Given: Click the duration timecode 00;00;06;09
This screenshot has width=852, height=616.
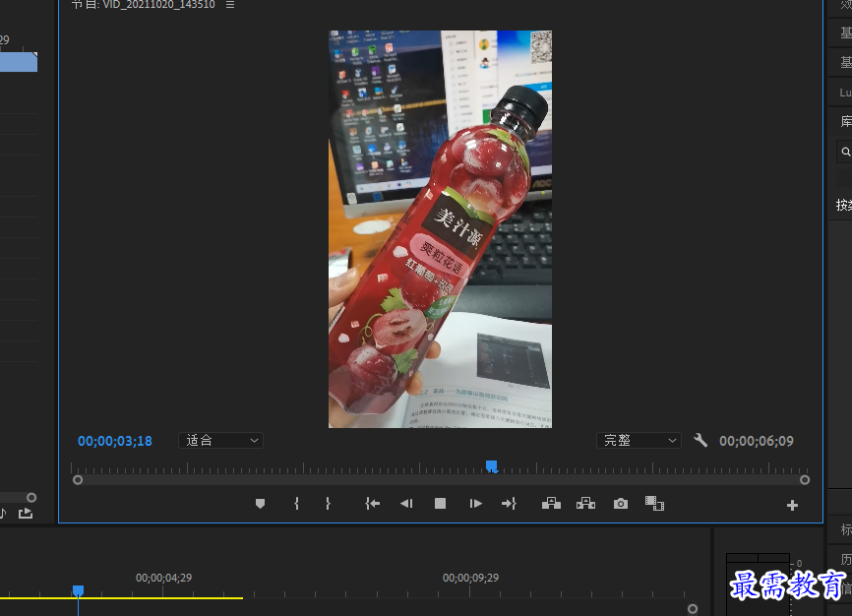Looking at the screenshot, I should click(757, 441).
